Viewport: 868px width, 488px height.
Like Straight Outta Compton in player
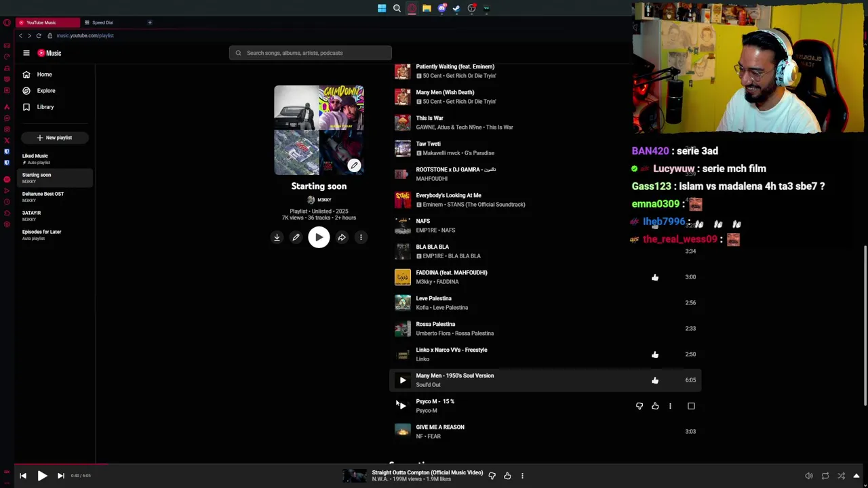tap(507, 476)
